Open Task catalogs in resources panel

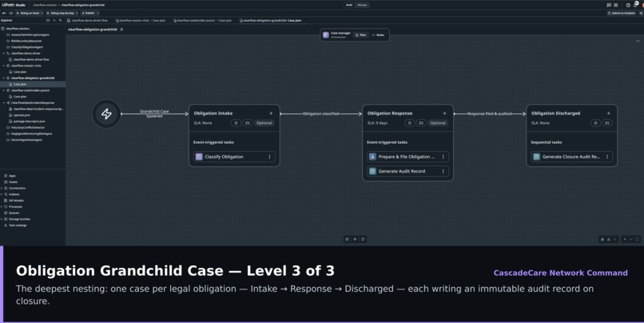18,225
